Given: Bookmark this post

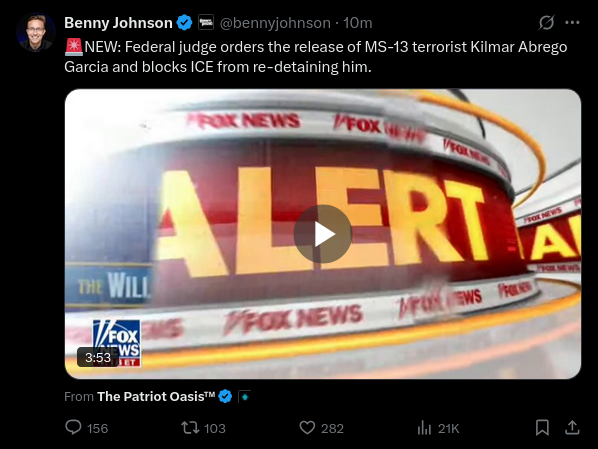Looking at the screenshot, I should 542,428.
